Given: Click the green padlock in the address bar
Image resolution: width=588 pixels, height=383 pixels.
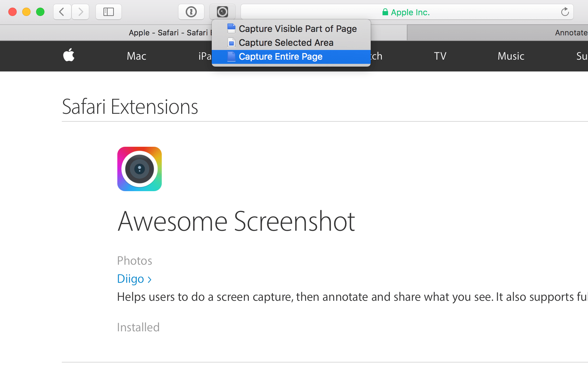Looking at the screenshot, I should [385, 12].
